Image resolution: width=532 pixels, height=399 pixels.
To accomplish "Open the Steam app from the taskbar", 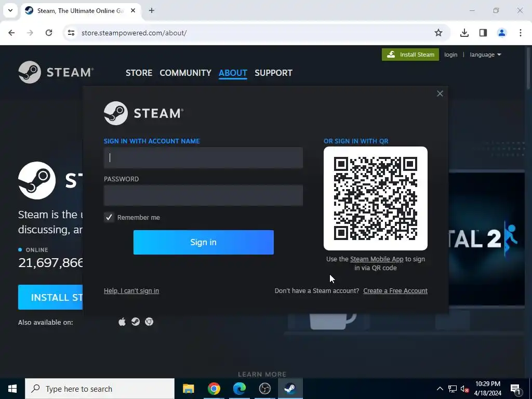I will click(290, 389).
